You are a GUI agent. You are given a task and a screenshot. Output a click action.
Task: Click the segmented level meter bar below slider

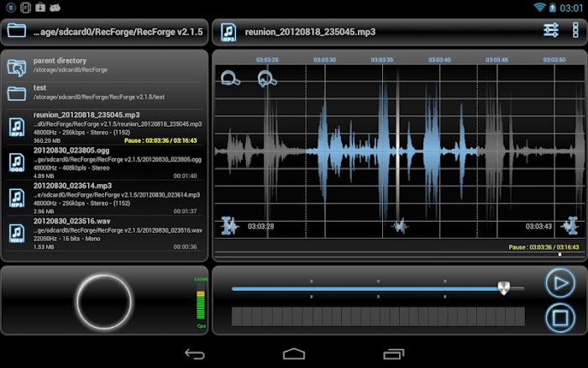378,316
